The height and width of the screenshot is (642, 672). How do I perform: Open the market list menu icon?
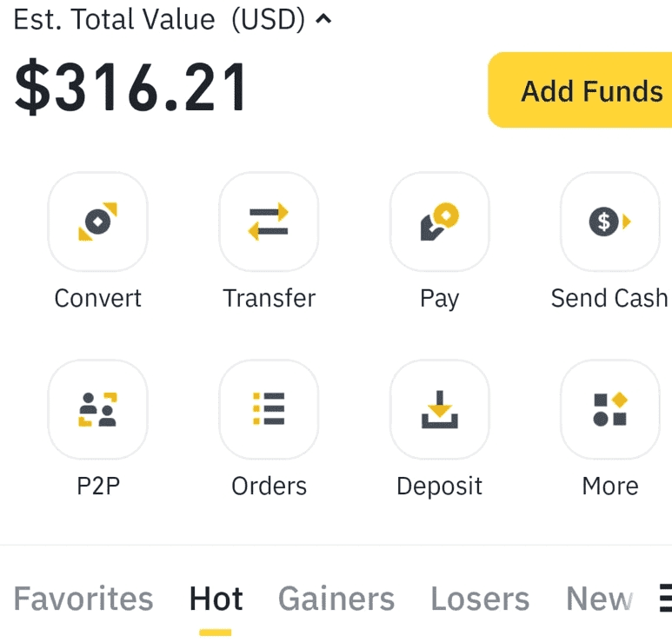[666, 598]
